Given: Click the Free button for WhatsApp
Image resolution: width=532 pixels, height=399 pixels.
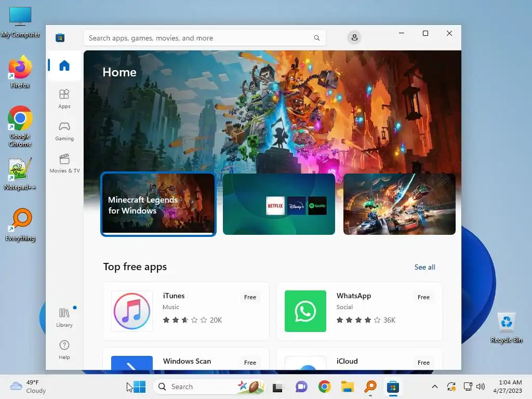Looking at the screenshot, I should click(423, 297).
